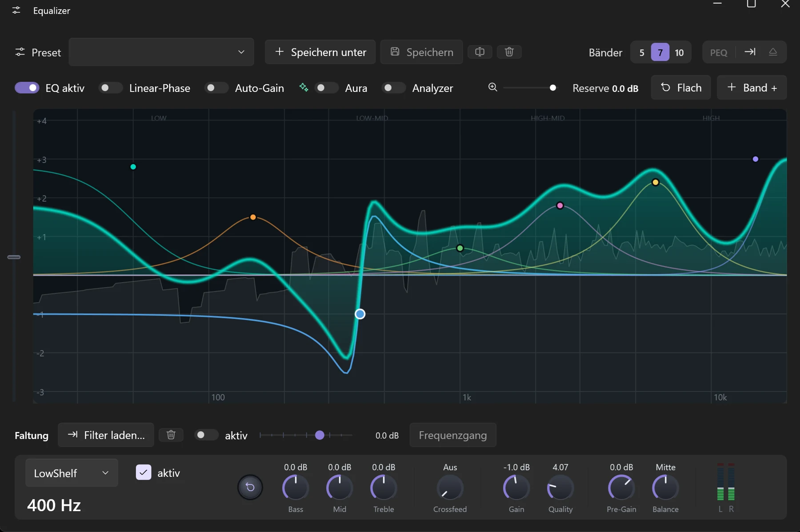
Task: Click the rename preset icon
Action: pos(480,52)
